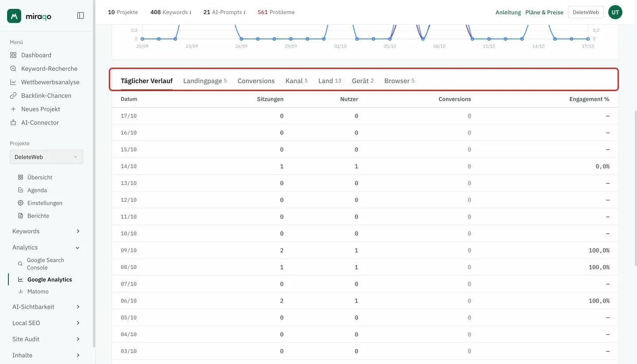The height and width of the screenshot is (364, 637).
Task: Click the plus icon beside Neues Projekt
Action: [13, 109]
